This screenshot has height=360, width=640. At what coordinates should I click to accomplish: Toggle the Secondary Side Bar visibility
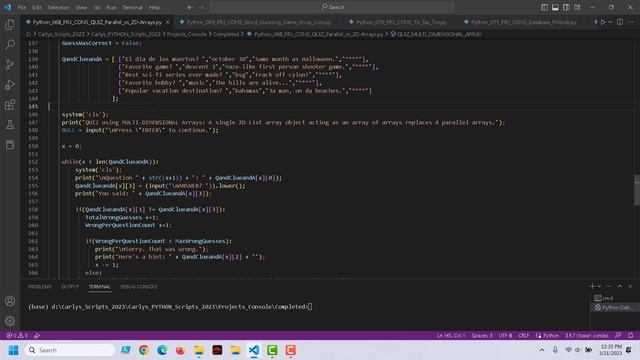[x=566, y=7]
